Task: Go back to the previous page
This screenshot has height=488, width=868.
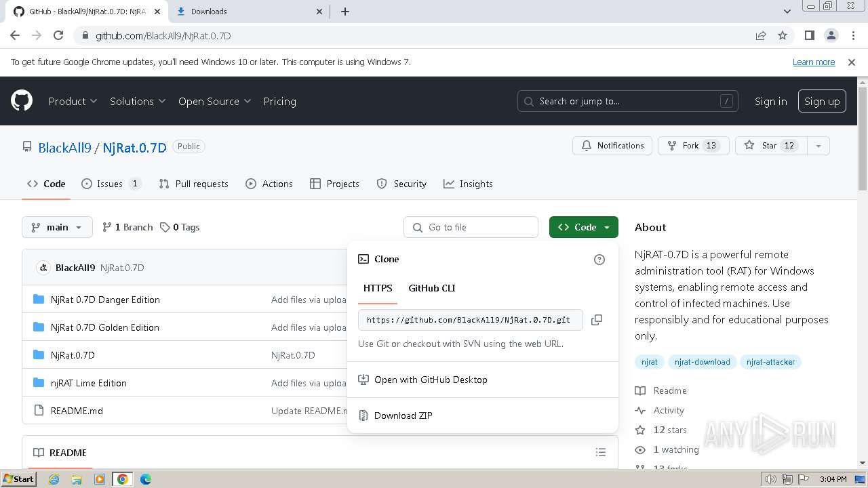Action: click(15, 35)
